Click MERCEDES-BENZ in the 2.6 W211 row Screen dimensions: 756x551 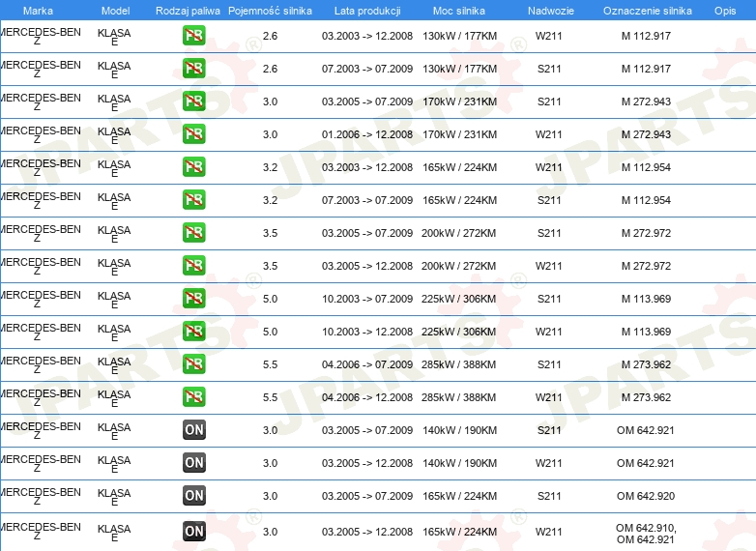[40, 36]
